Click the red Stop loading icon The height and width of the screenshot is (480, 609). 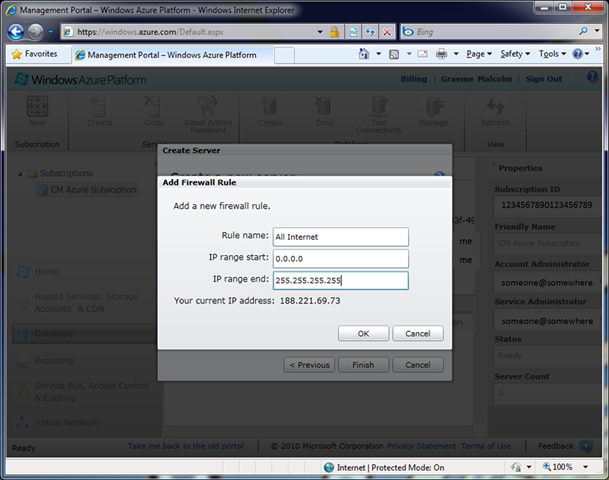[x=387, y=32]
